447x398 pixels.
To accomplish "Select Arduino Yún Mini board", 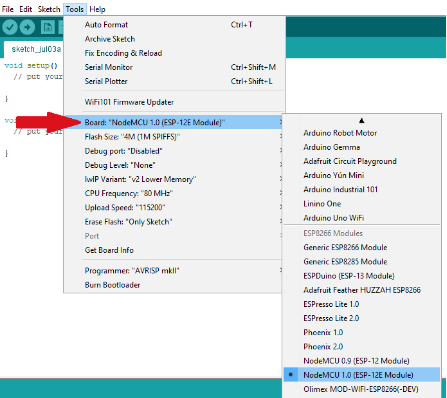I will [362, 175].
